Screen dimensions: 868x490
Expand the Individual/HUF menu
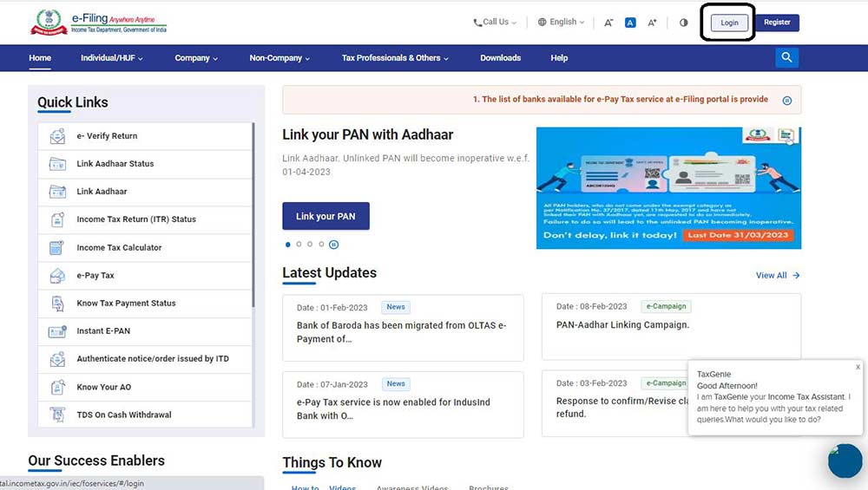[x=111, y=58]
